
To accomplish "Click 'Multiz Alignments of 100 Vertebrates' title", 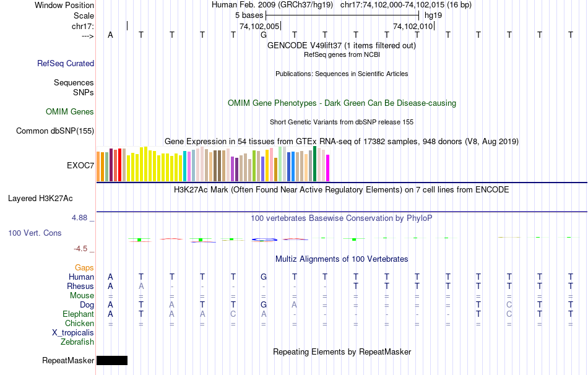I will [x=342, y=259].
